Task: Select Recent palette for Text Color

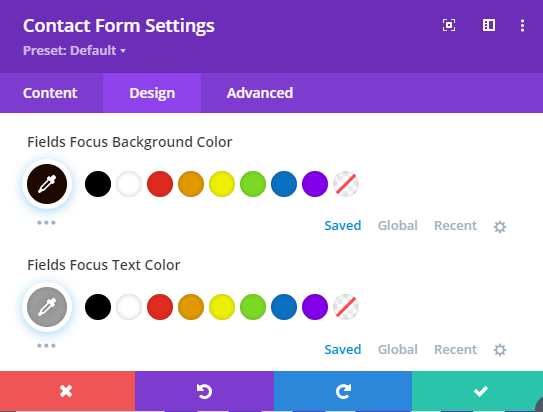Action: click(x=455, y=349)
